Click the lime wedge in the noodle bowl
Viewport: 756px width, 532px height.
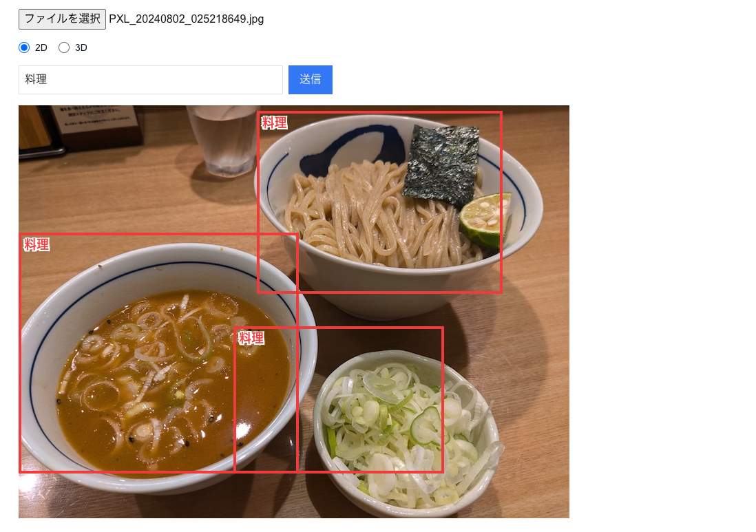[485, 220]
